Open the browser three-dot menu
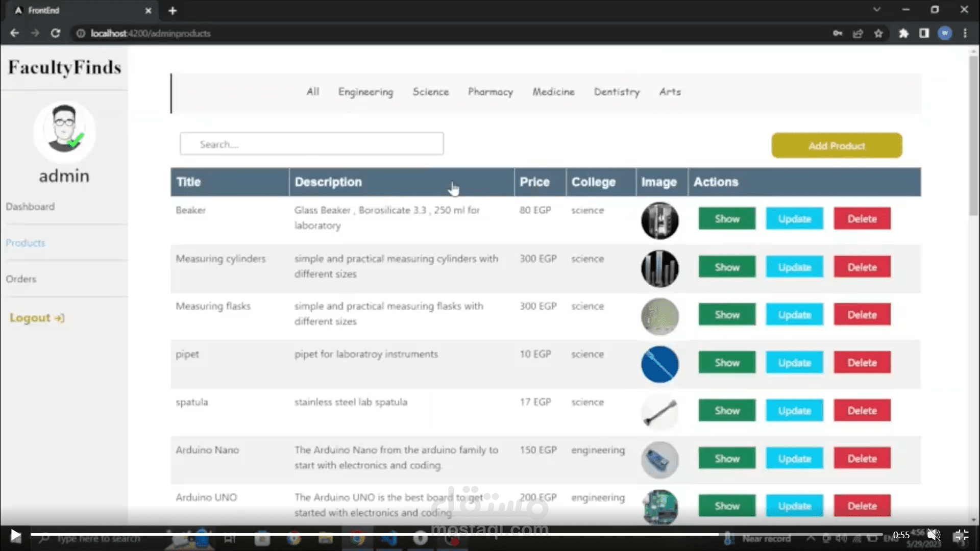The image size is (980, 551). [x=965, y=33]
